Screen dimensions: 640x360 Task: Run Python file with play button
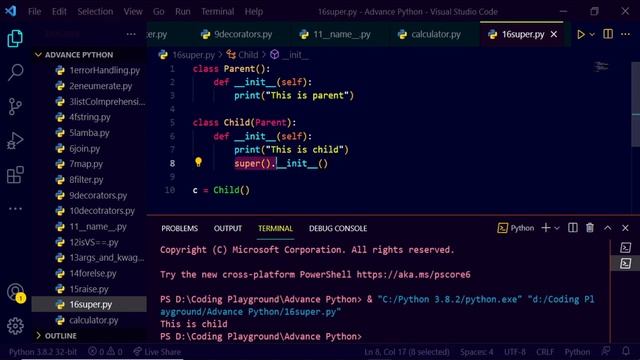pyautogui.click(x=580, y=34)
